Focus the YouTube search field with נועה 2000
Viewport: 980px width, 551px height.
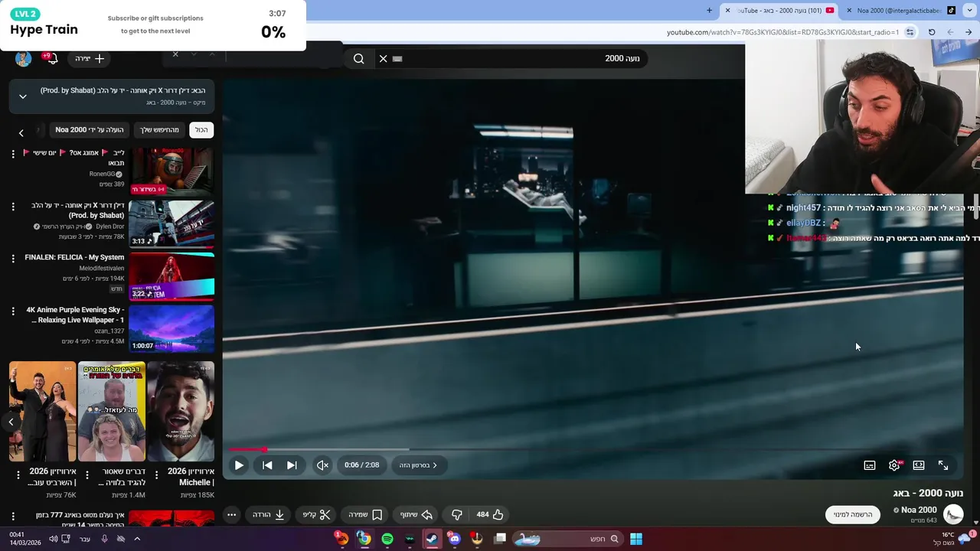[x=513, y=59]
